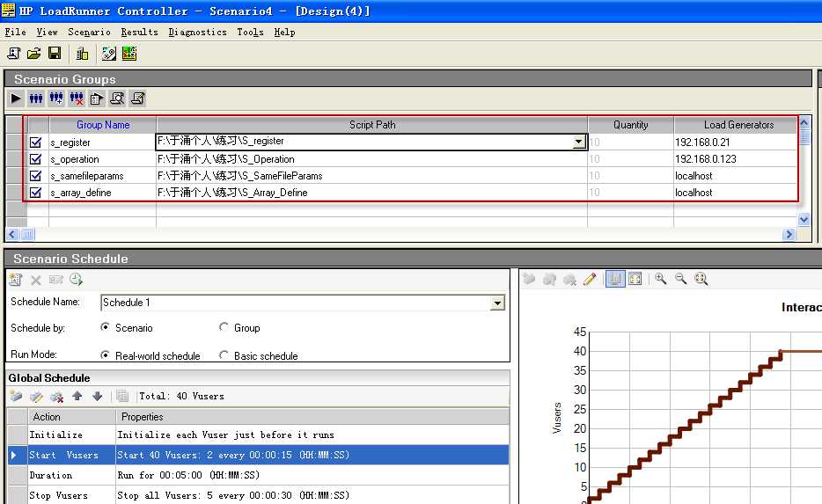The width and height of the screenshot is (822, 504).
Task: Click the Design view toolbar icon
Action: (109, 54)
